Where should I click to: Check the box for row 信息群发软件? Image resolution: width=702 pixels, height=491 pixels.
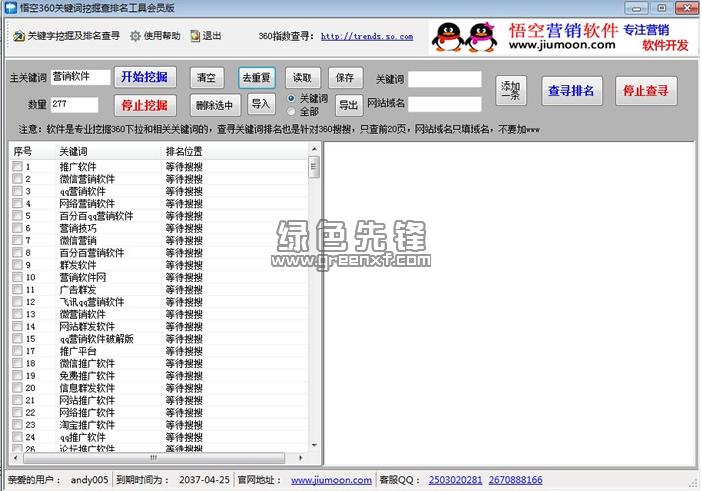(17, 388)
